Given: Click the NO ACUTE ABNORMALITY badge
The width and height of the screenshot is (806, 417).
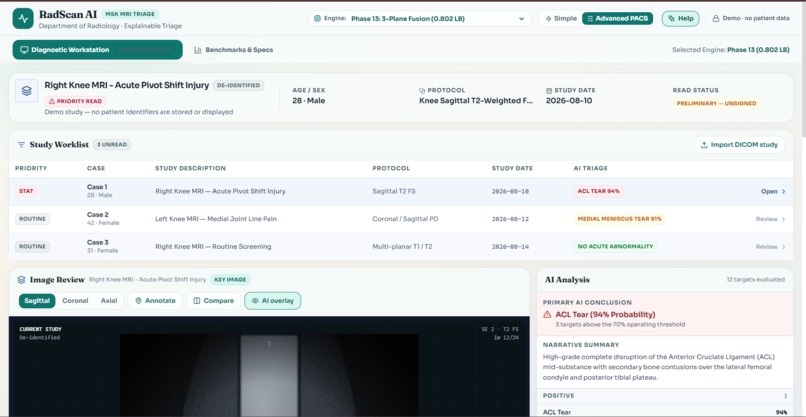Looking at the screenshot, I should coord(615,247).
